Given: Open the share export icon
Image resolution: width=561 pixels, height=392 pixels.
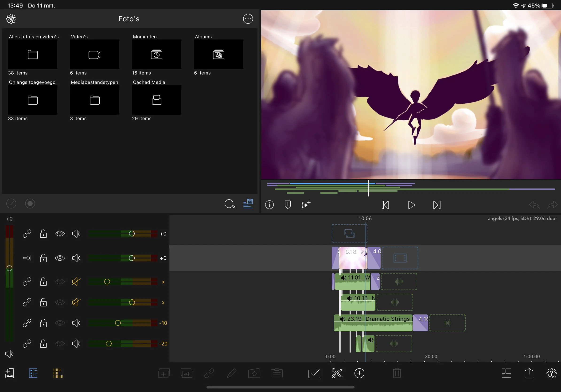Looking at the screenshot, I should 529,373.
